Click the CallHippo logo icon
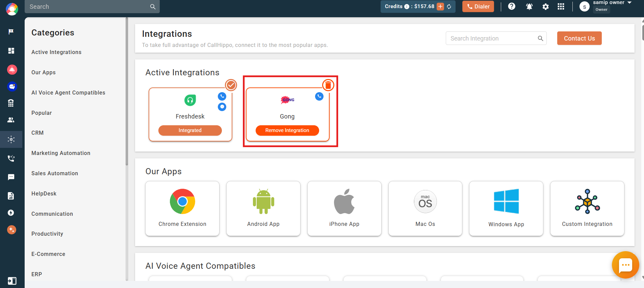The width and height of the screenshot is (644, 288). (12, 9)
